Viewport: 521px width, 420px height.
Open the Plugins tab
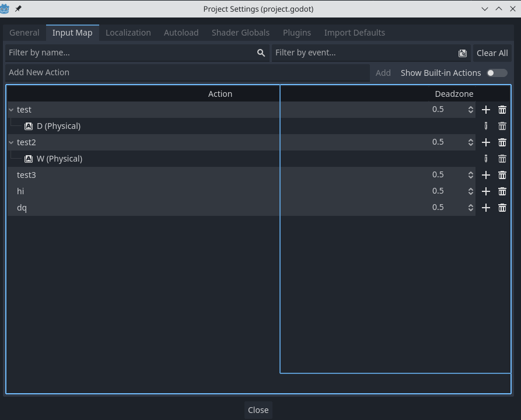click(297, 33)
